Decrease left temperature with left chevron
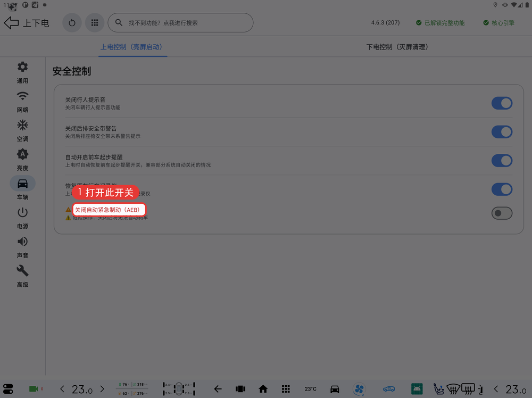This screenshot has width=532, height=398. (62, 389)
